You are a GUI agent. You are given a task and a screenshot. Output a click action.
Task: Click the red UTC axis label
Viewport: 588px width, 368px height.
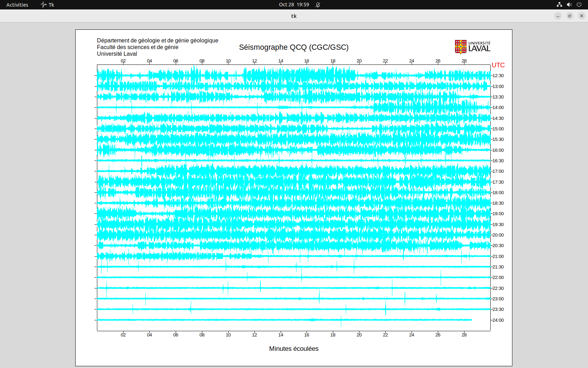click(x=498, y=65)
